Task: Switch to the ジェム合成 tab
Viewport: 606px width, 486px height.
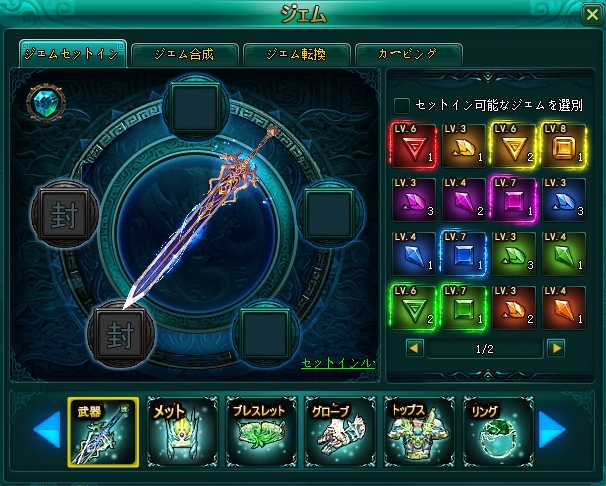Action: tap(184, 55)
